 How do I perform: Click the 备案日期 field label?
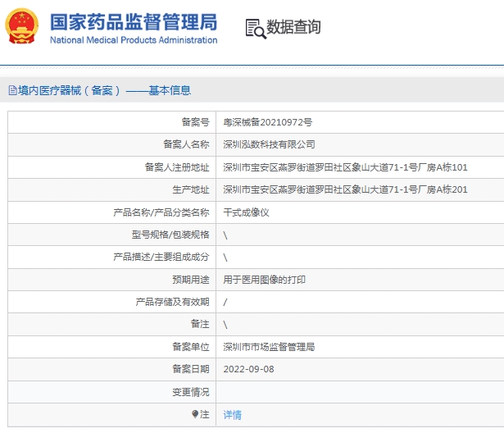click(191, 369)
